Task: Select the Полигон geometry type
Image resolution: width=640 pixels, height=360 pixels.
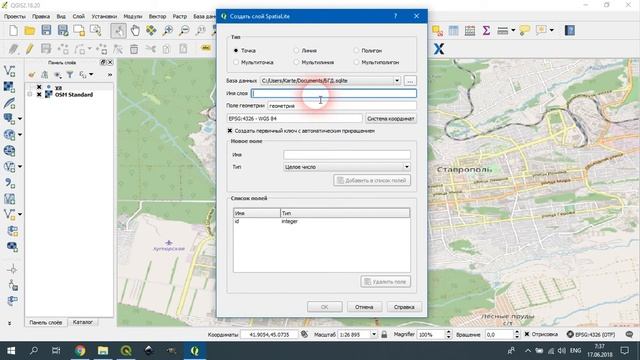Action: pyautogui.click(x=356, y=51)
